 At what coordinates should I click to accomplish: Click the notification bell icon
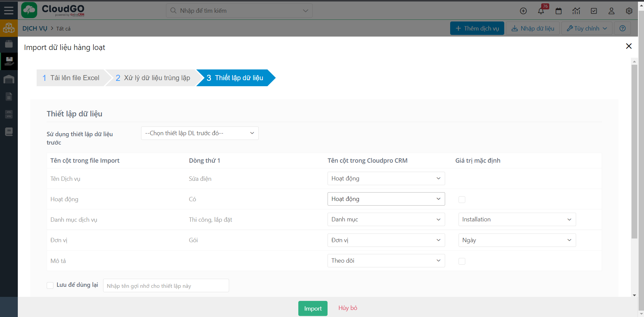coord(541,11)
